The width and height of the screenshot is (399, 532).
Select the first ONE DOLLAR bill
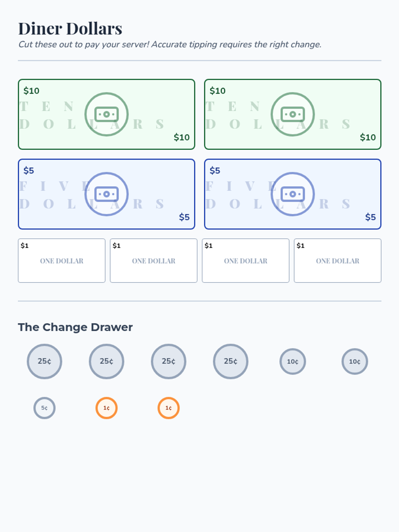coord(62,261)
